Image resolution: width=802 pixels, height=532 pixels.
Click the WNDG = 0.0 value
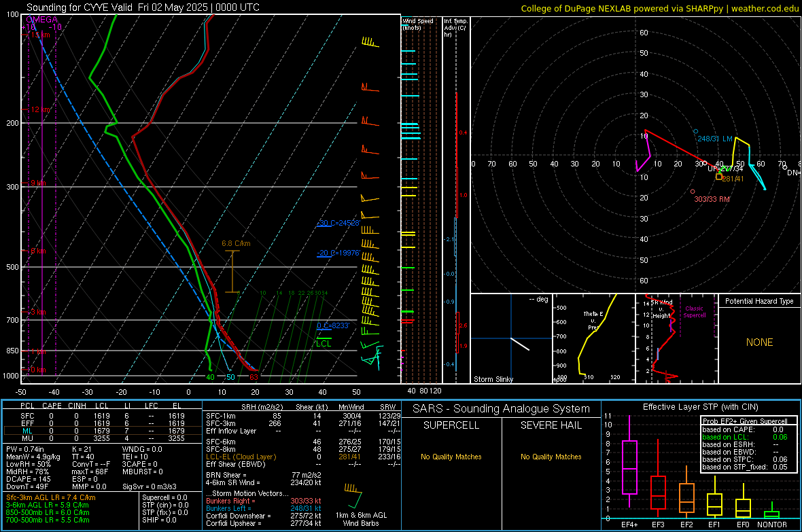tap(142, 449)
